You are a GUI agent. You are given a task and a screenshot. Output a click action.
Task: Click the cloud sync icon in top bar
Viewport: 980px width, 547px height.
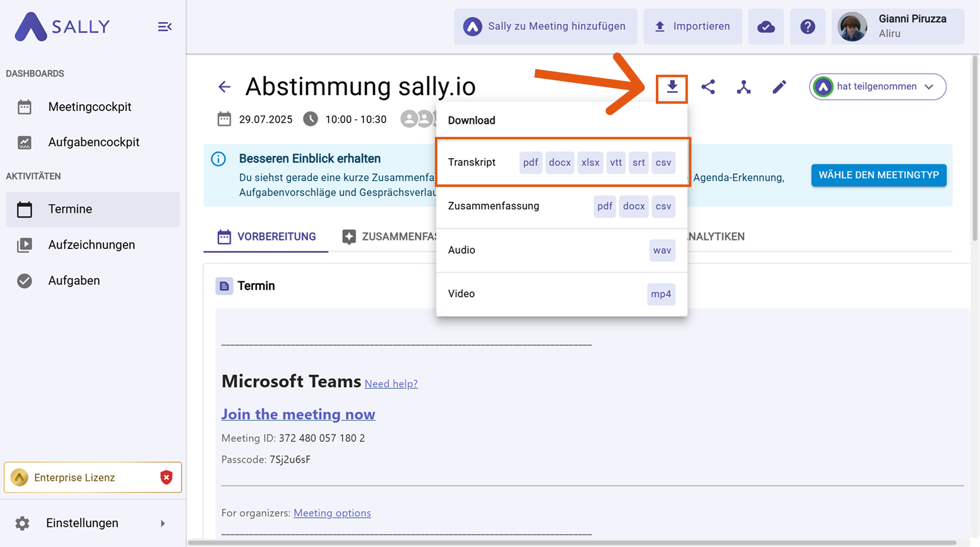coord(766,27)
